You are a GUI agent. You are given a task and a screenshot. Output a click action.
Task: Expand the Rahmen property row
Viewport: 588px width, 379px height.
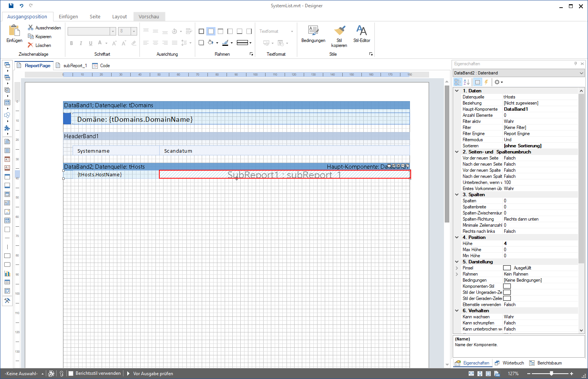[x=457, y=274]
